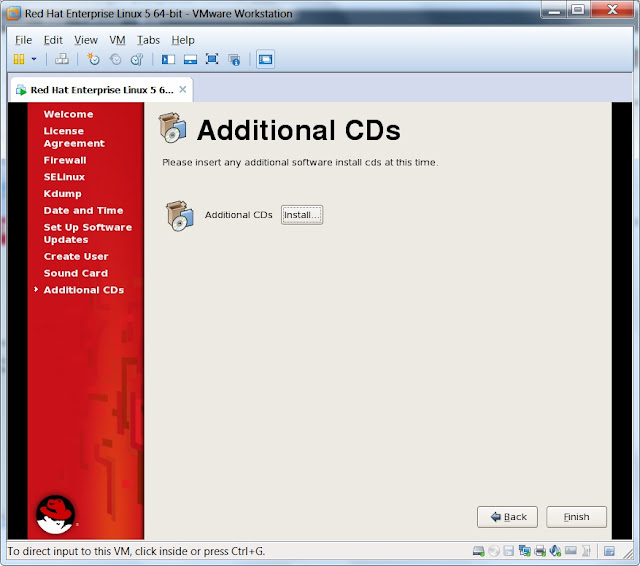Click the 'Please insert any additional software' text
The width and height of the screenshot is (640, 566).
pyautogui.click(x=300, y=162)
